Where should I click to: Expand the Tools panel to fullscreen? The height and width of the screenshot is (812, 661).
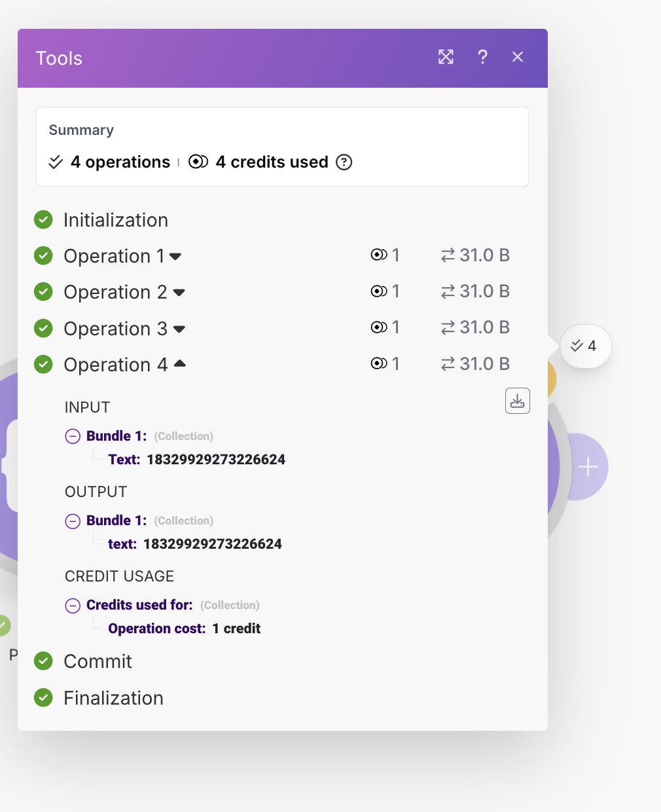coord(446,57)
